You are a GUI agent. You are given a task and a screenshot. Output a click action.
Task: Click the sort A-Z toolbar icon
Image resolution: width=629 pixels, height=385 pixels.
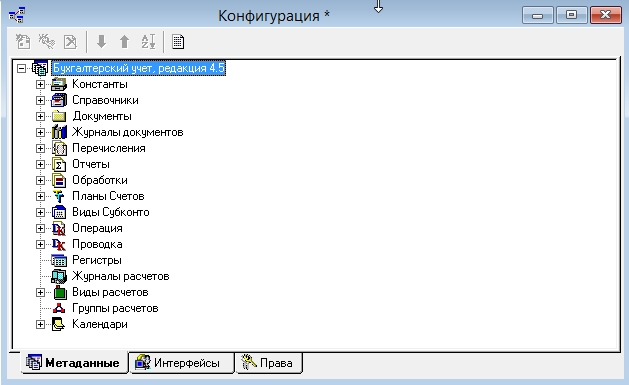click(148, 41)
